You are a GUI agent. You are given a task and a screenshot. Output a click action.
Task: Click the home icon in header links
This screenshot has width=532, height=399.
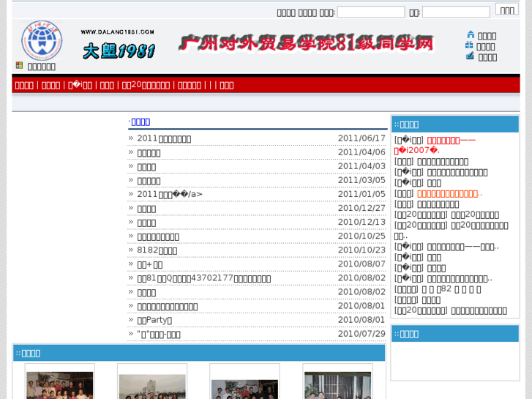(x=471, y=34)
